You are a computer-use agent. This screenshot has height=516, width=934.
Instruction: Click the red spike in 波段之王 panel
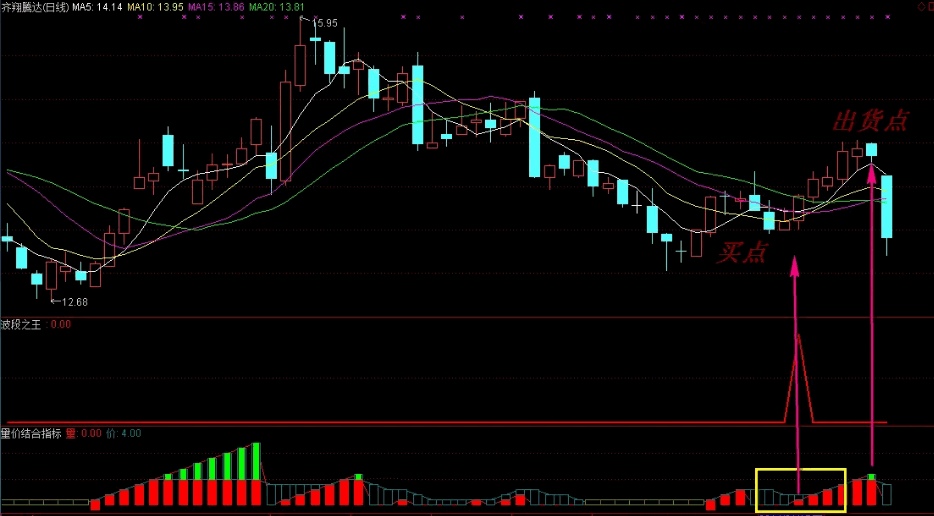click(798, 378)
